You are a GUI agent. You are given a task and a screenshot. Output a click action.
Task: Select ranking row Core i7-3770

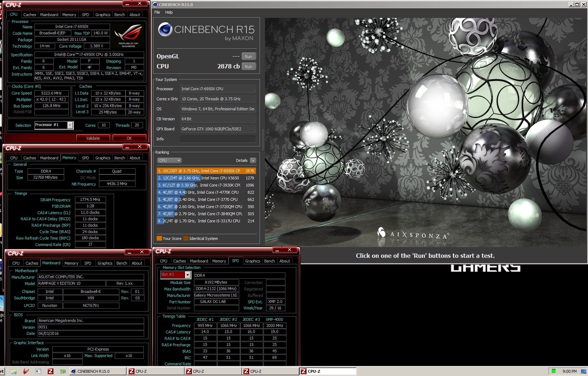click(206, 199)
